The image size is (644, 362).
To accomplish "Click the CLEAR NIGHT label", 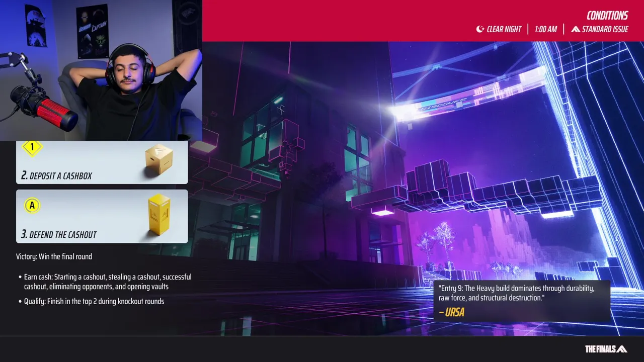I will click(504, 29).
